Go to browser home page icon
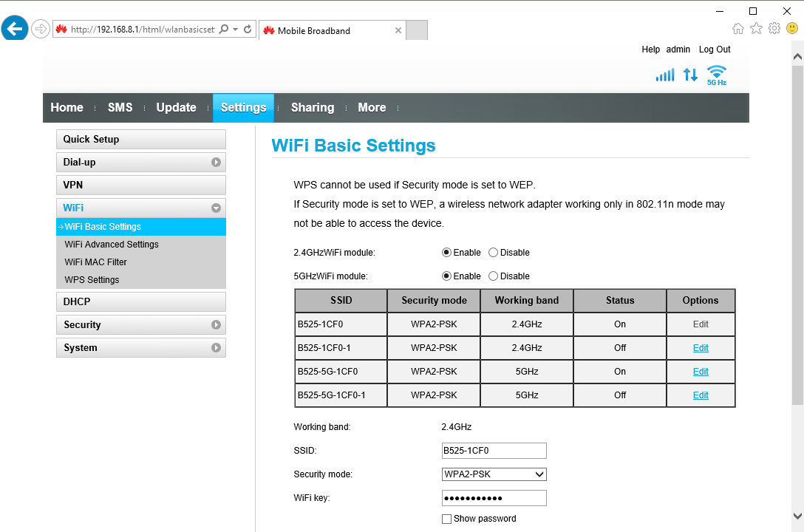The height and width of the screenshot is (532, 804). click(x=737, y=29)
